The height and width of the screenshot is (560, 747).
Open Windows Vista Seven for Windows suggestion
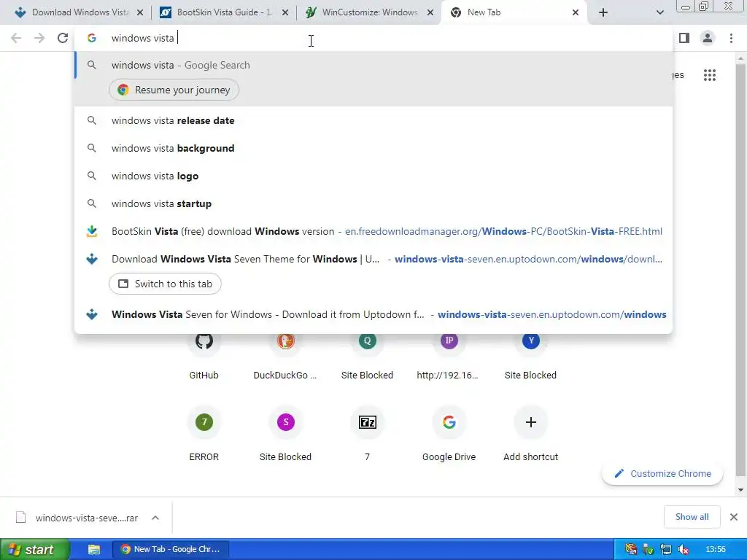click(x=373, y=314)
